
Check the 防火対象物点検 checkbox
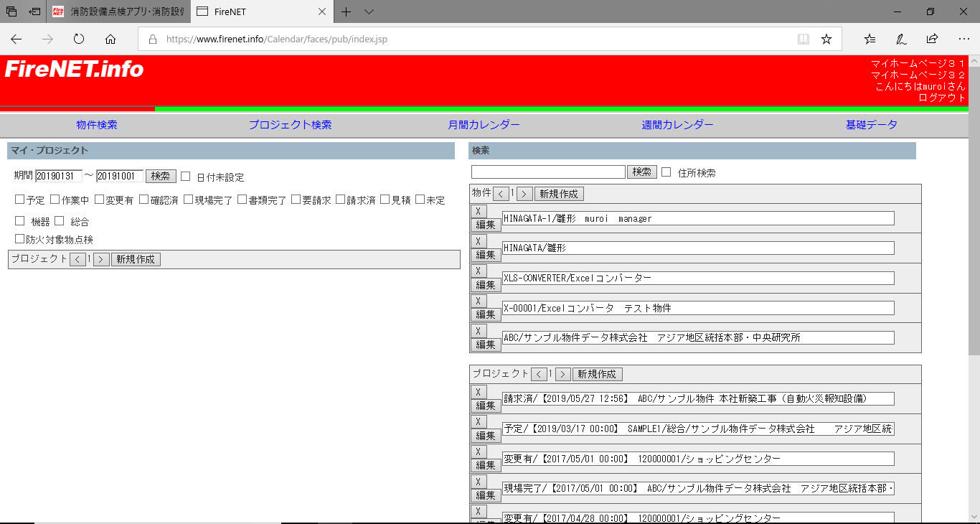point(19,239)
